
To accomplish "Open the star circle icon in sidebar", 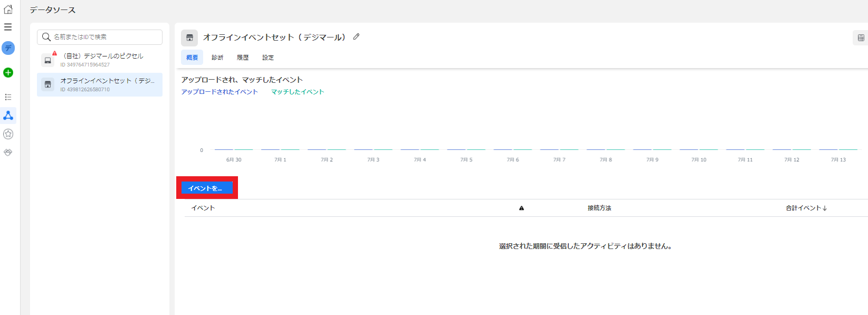I will [8, 134].
